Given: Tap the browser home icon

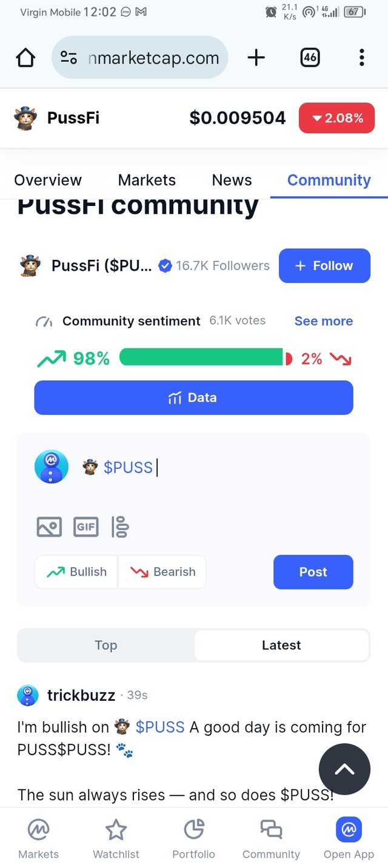Looking at the screenshot, I should [25, 58].
